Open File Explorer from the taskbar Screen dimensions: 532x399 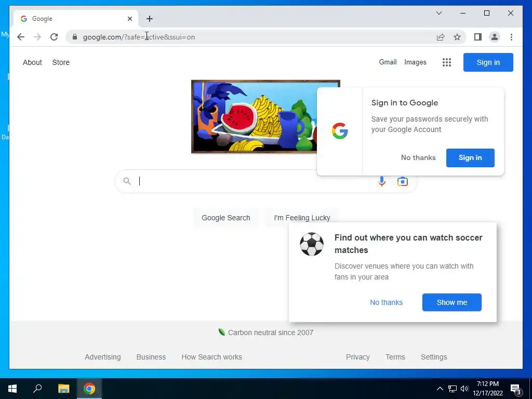63,389
